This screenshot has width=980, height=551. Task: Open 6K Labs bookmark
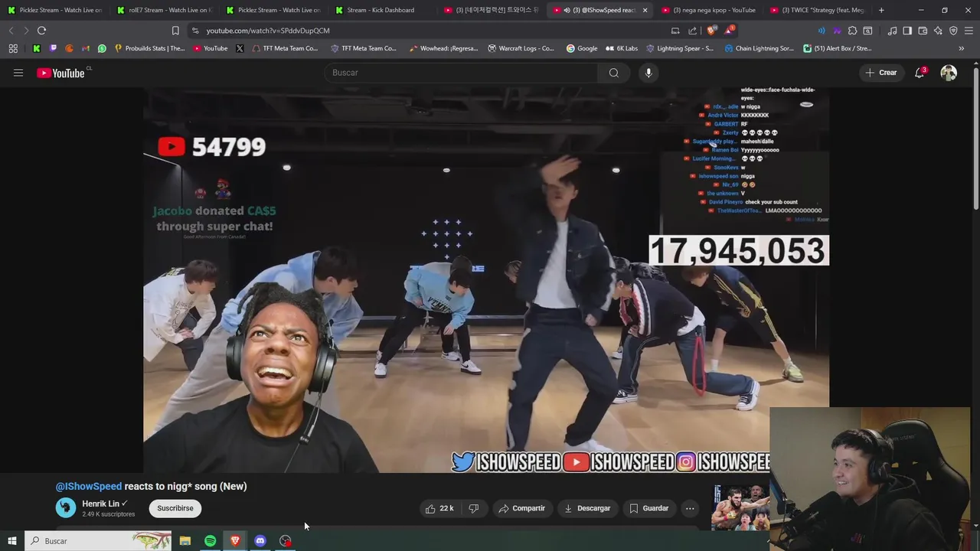click(621, 48)
